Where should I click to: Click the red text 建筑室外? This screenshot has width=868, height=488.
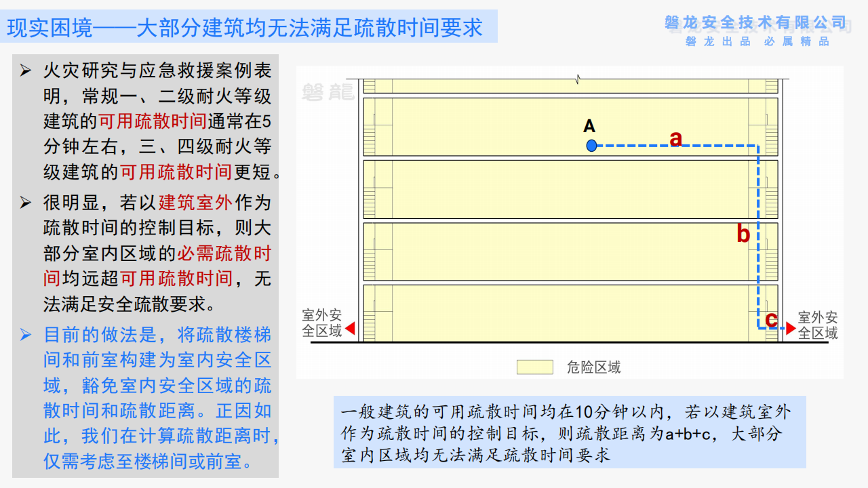tap(195, 202)
